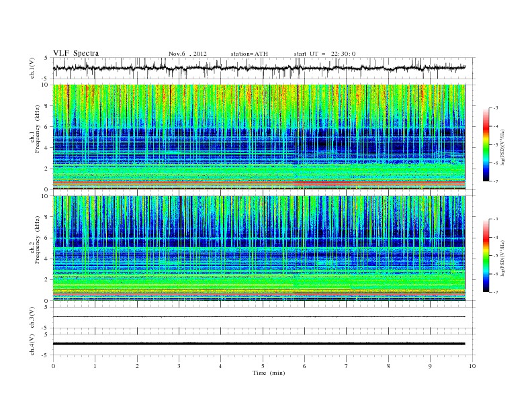Image resolution: width=532 pixels, height=411 pixels.
Task: Click the "ch.3(V)" axis label
Action: coord(32,318)
